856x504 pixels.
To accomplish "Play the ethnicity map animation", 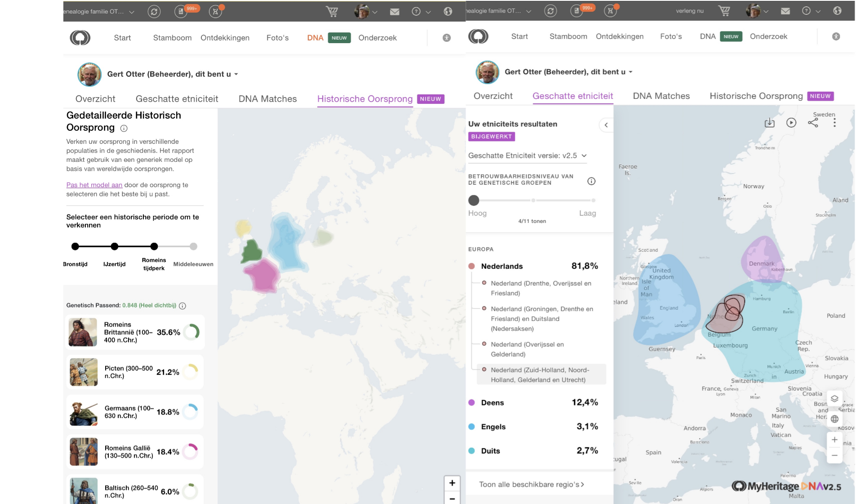I will [791, 123].
